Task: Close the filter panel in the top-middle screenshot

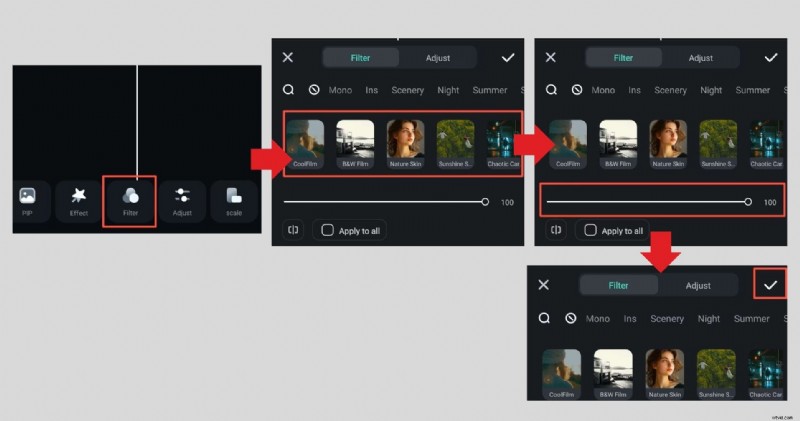Action: tap(288, 57)
